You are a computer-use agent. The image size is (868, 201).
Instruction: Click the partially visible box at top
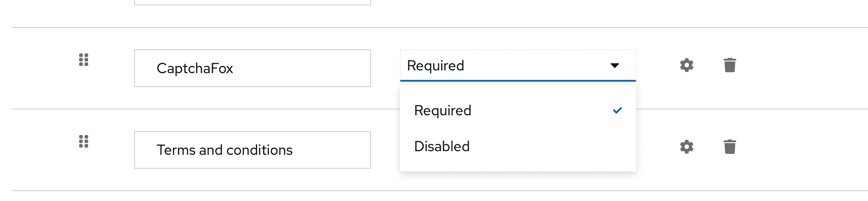tap(252, 3)
